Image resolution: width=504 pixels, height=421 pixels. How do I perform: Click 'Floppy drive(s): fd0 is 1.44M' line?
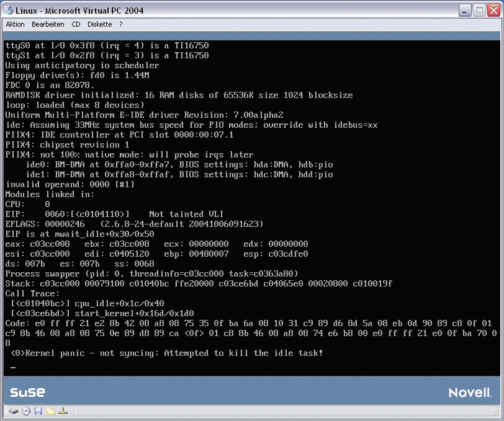click(77, 76)
